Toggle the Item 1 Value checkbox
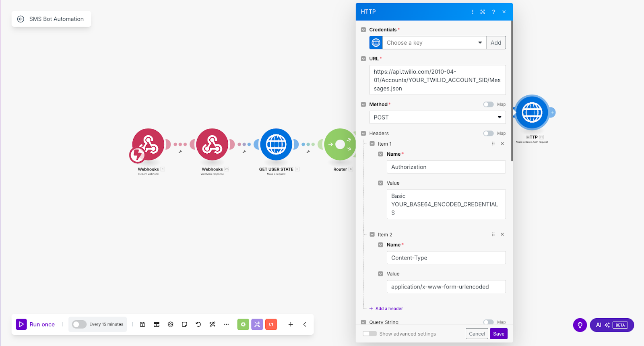Screen dimensions: 644x346 [x=380, y=183]
